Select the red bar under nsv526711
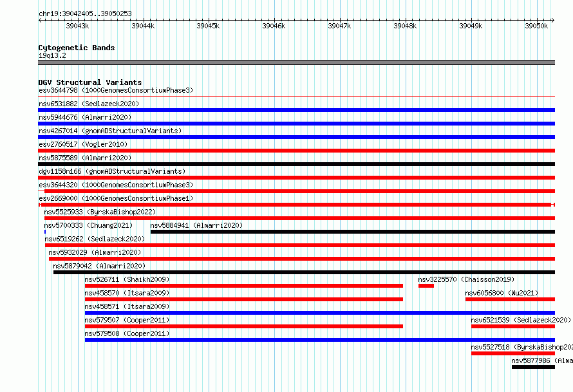The height and width of the screenshot is (392, 573). (x=244, y=286)
